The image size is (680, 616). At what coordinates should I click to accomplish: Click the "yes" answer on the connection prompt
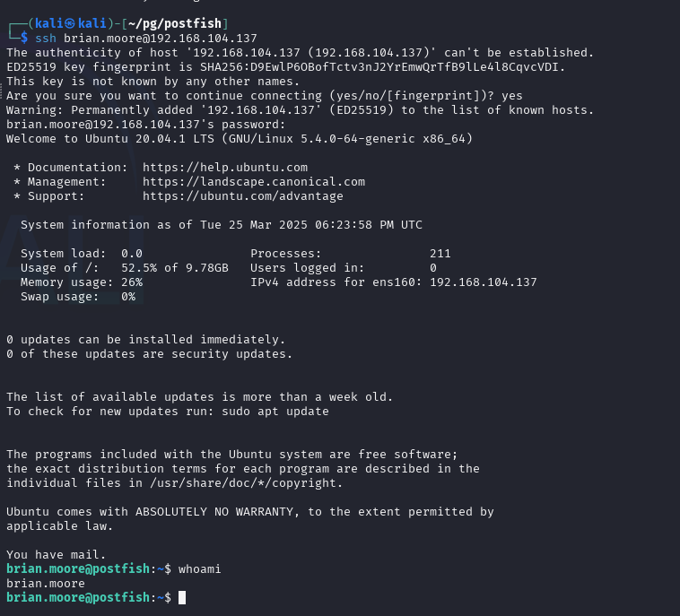coord(512,96)
